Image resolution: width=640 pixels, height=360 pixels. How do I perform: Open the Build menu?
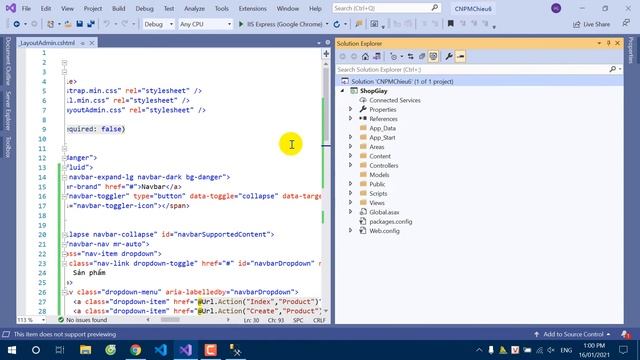coord(118,9)
